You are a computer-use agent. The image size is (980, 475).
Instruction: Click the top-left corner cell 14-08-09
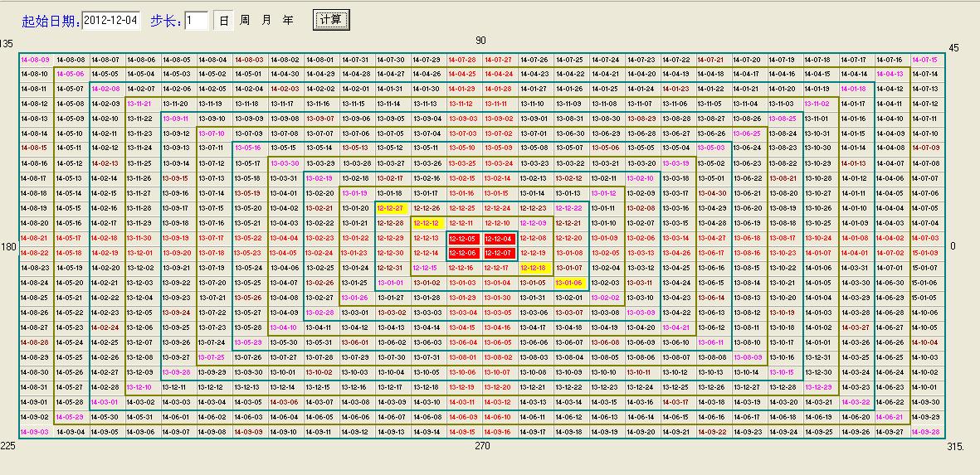(x=34, y=60)
